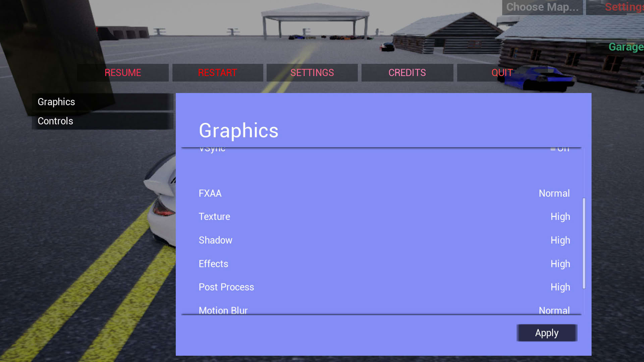The height and width of the screenshot is (362, 644).
Task: Click the Graphics panel heading
Action: tap(238, 130)
